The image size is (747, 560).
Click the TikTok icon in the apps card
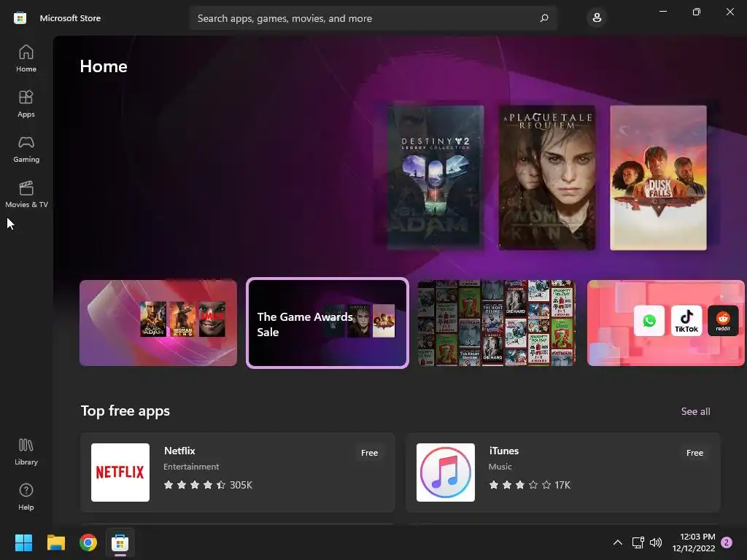(686, 321)
